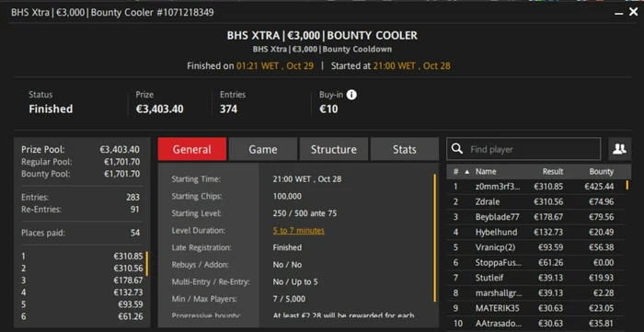This screenshot has width=644, height=332.
Task: Click the Buy-in info icon
Action: click(351, 95)
